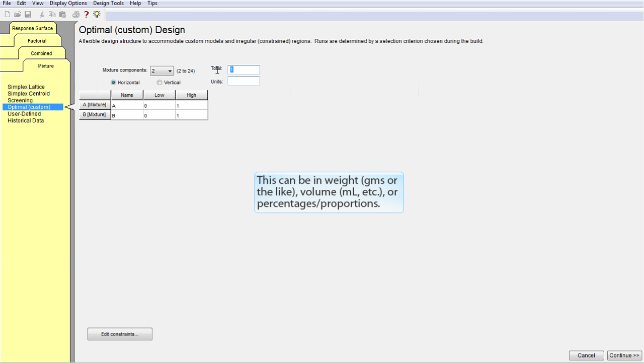This screenshot has width=644, height=363.
Task: Click the Edit constraints button
Action: (120, 334)
